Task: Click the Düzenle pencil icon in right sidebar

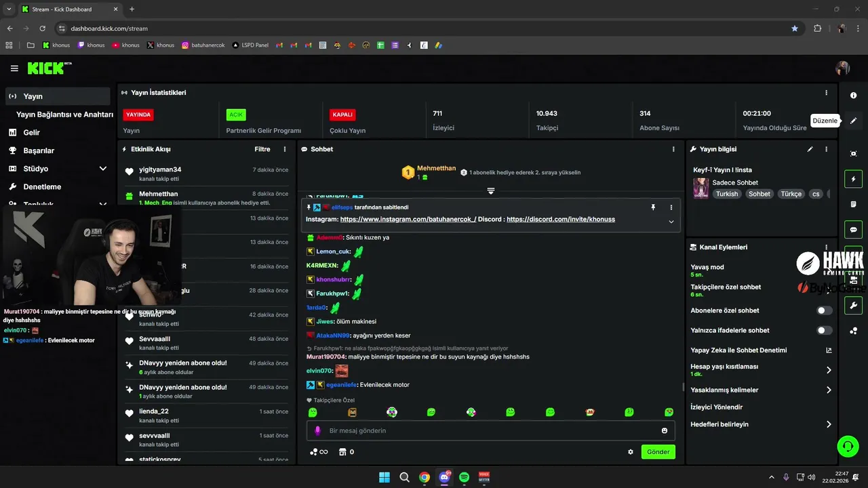Action: point(853,121)
